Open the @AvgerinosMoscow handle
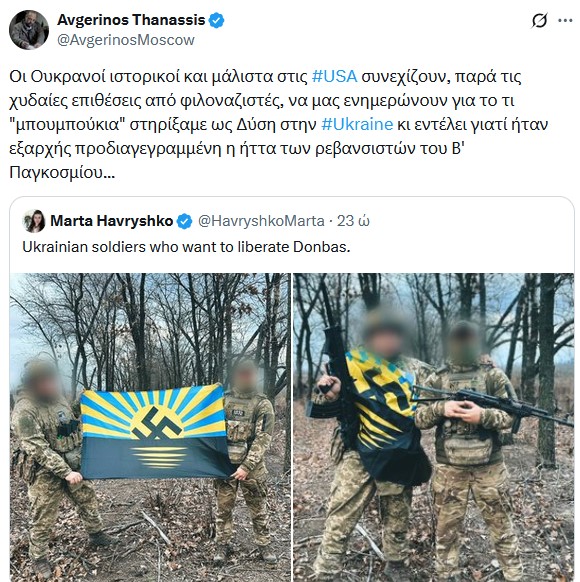Viewport: 580px width, 582px height. point(126,40)
